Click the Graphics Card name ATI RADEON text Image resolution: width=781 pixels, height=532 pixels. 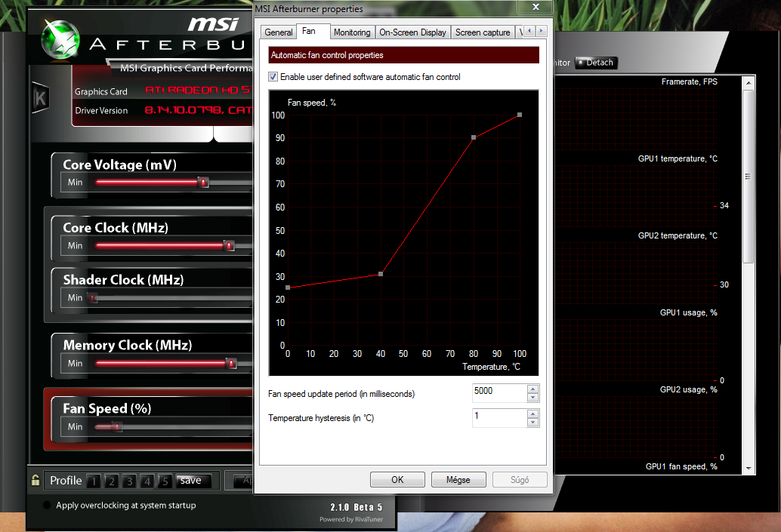tap(198, 90)
